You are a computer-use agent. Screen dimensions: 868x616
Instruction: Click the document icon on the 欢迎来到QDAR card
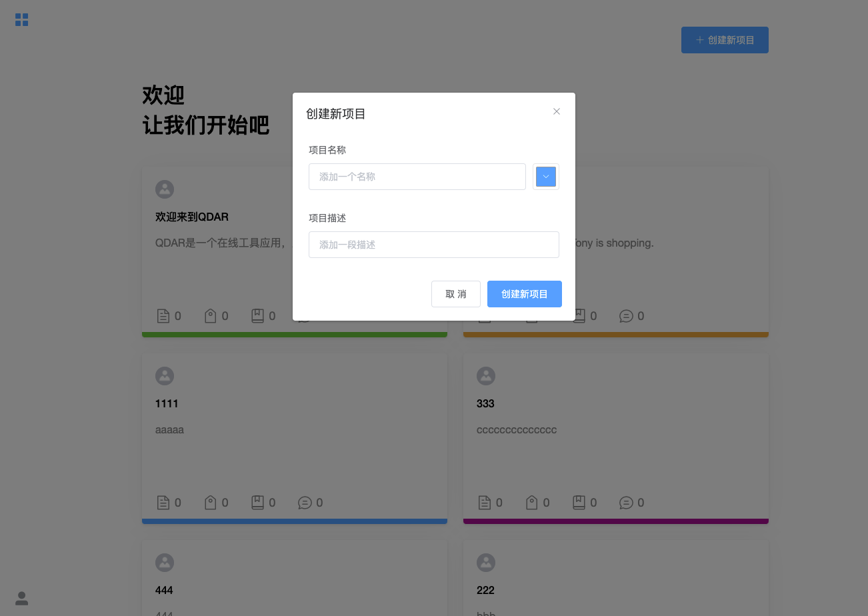click(163, 316)
